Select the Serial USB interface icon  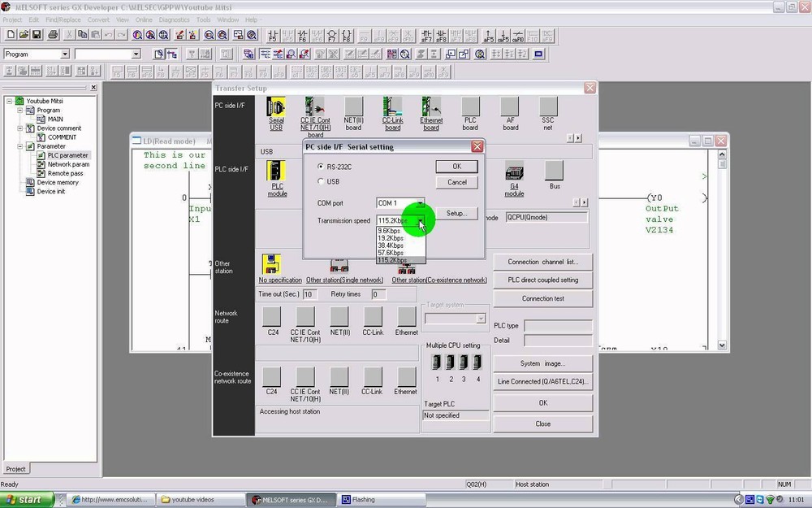coord(276,107)
